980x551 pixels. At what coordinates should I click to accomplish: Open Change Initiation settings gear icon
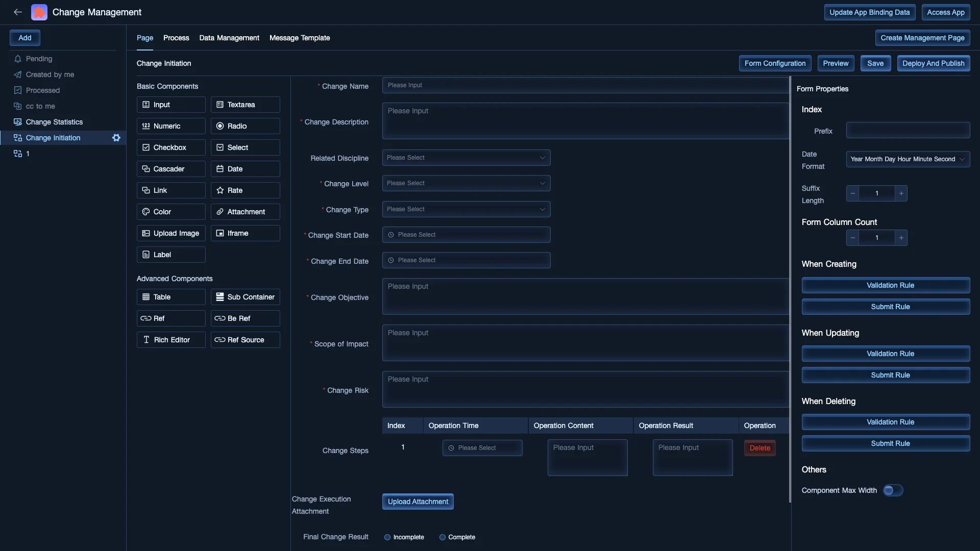coord(116,137)
